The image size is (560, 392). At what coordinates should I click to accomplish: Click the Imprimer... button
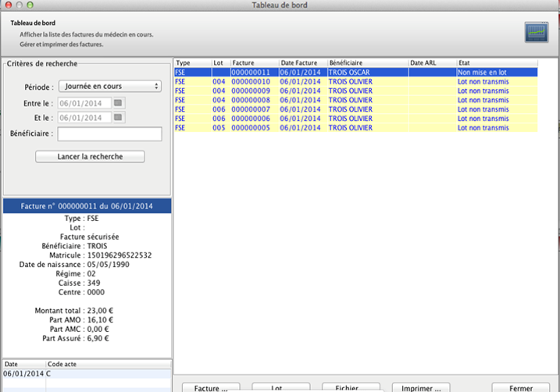tap(421, 387)
